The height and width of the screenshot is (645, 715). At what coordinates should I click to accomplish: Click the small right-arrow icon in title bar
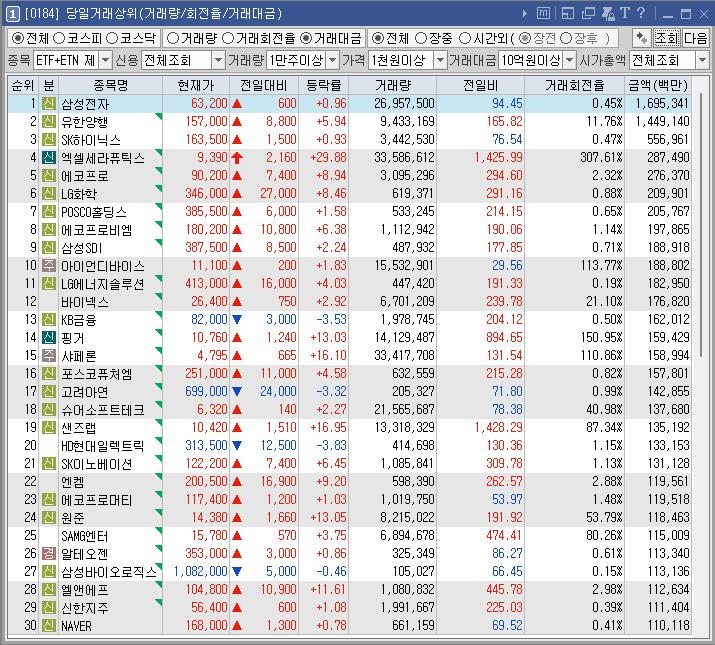pyautogui.click(x=524, y=14)
